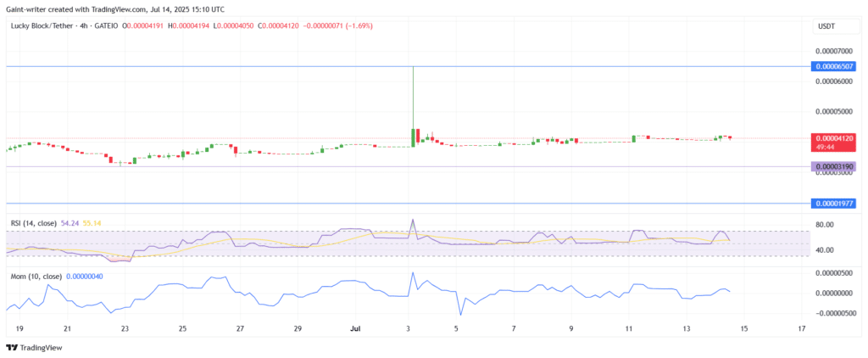Screen dimensions: 868x358
Task: Click the open value O0.00004191
Action: (x=142, y=25)
